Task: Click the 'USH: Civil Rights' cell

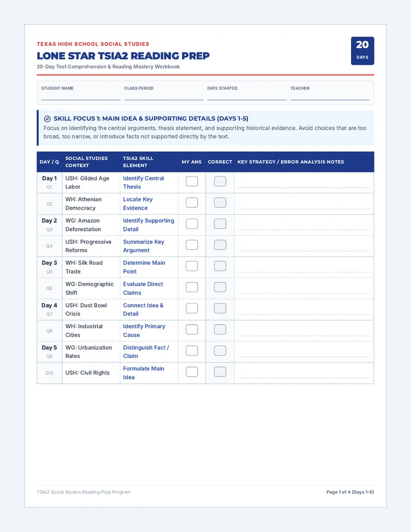Action: [x=91, y=373]
